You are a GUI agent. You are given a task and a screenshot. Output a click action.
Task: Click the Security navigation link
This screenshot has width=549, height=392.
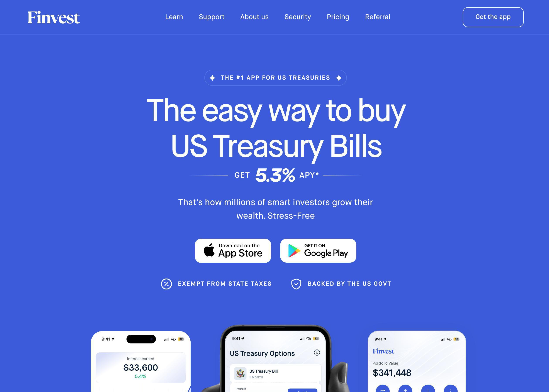[297, 17]
